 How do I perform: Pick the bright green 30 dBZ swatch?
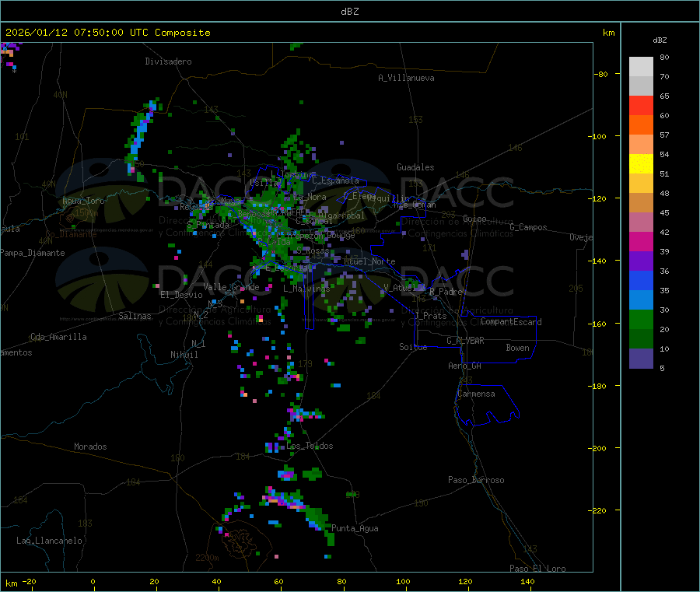coord(641,319)
